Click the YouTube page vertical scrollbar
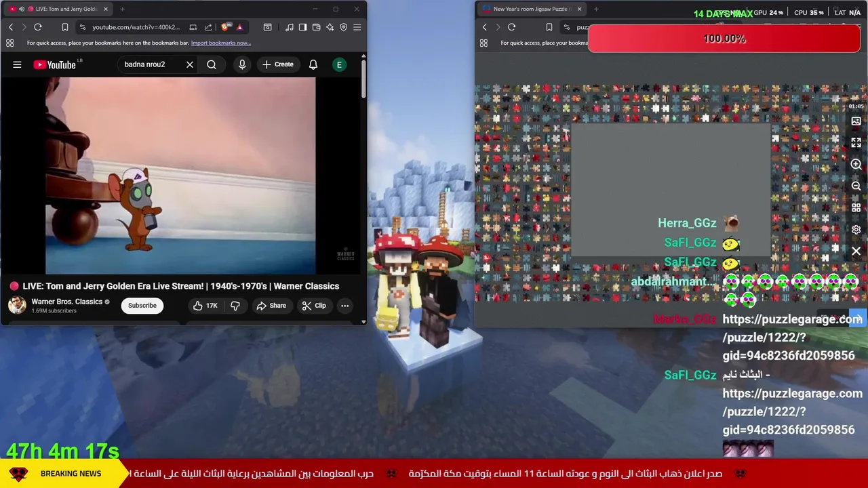Image resolution: width=868 pixels, height=488 pixels. [363, 79]
